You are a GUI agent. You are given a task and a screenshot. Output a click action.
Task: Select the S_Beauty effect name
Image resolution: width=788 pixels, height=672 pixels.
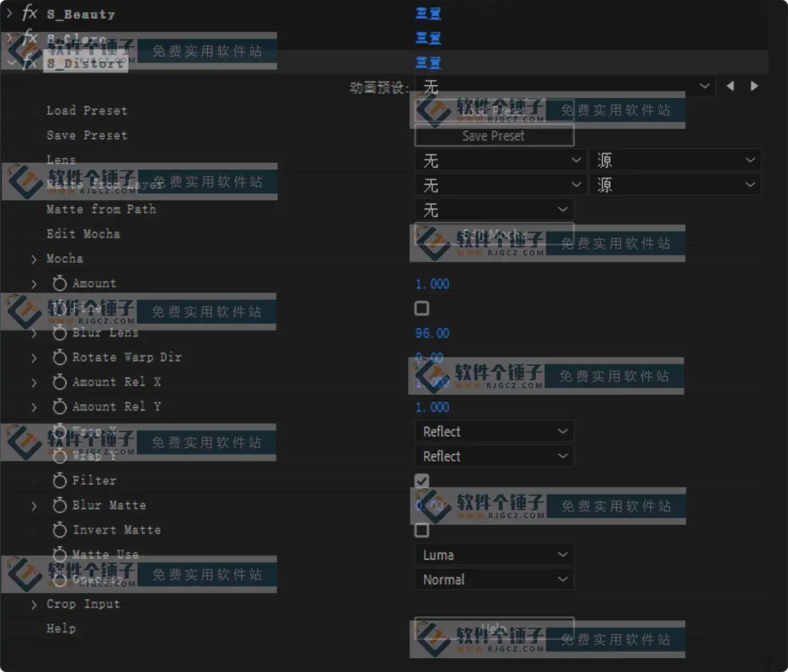tap(81, 14)
